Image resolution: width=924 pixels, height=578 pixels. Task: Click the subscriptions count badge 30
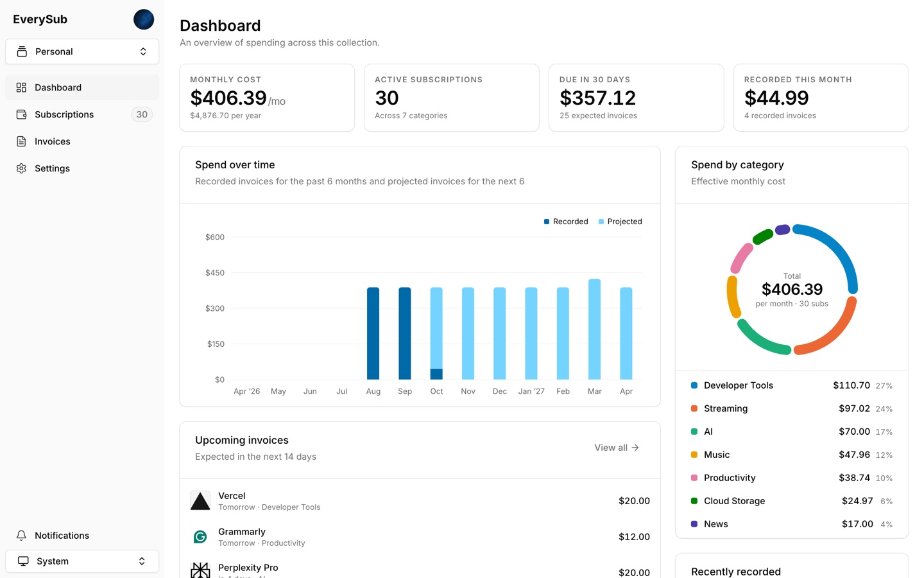point(142,114)
